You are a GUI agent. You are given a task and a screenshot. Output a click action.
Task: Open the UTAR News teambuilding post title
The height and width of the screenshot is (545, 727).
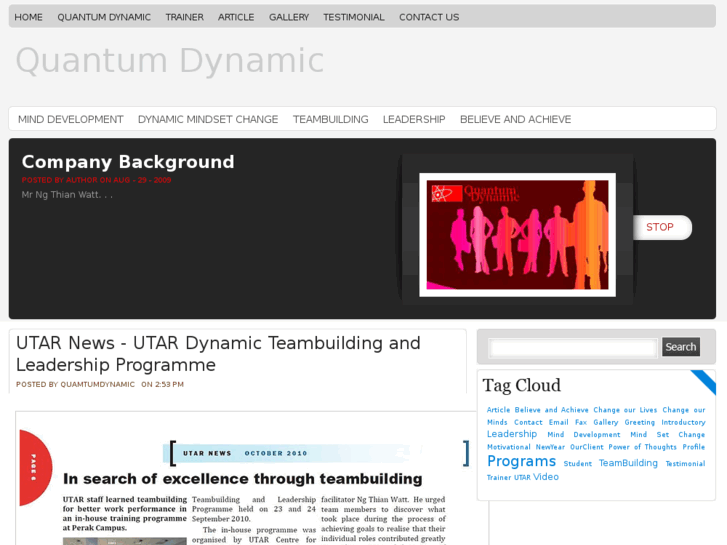pyautogui.click(x=218, y=354)
